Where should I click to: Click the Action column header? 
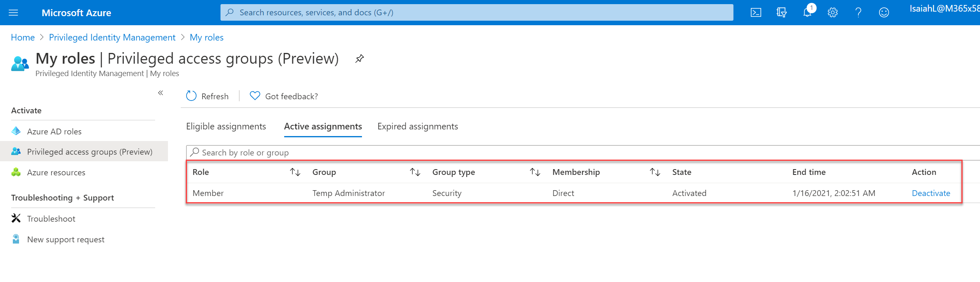(x=924, y=172)
